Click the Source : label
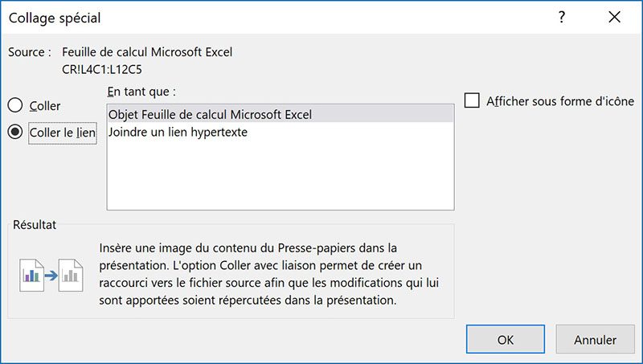This screenshot has width=643, height=364. point(30,52)
